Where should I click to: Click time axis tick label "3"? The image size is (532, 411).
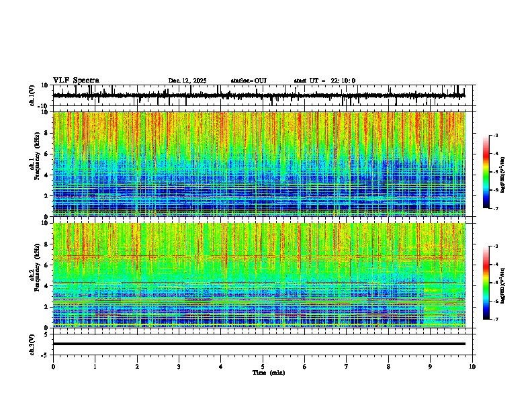[179, 367]
